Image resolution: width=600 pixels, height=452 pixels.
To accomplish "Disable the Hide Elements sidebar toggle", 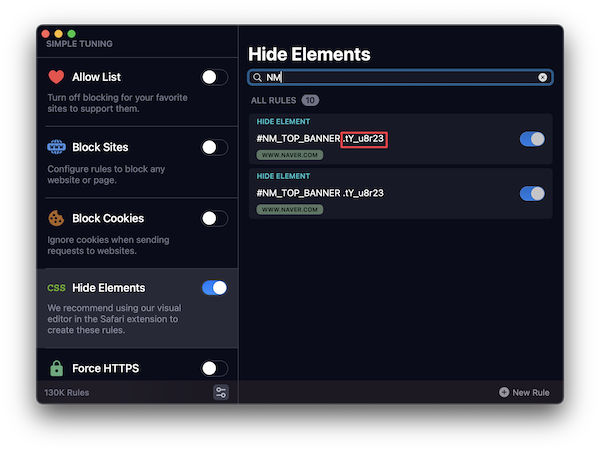I will click(x=214, y=288).
